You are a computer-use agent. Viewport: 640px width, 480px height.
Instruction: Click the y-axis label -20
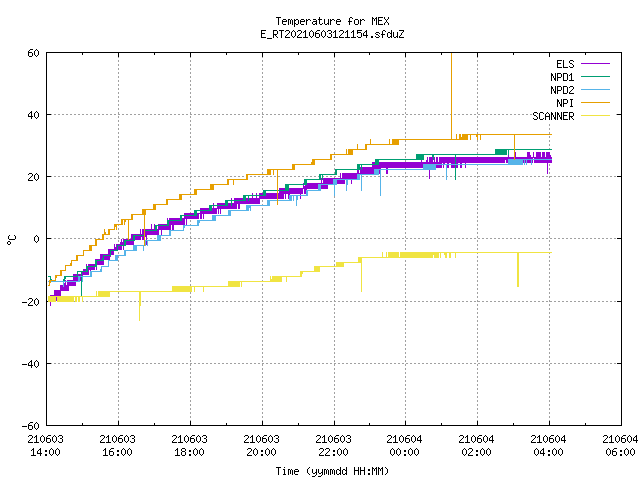click(31, 302)
